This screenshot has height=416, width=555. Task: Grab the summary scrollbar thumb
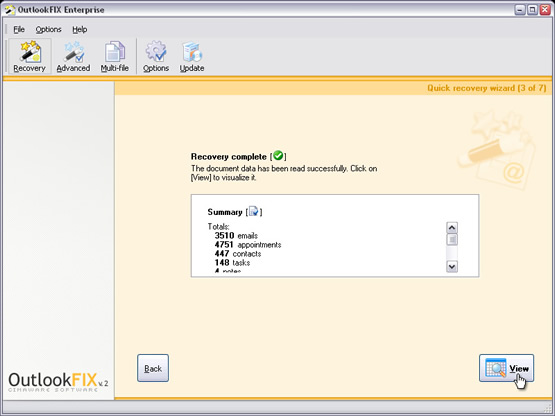tap(452, 240)
